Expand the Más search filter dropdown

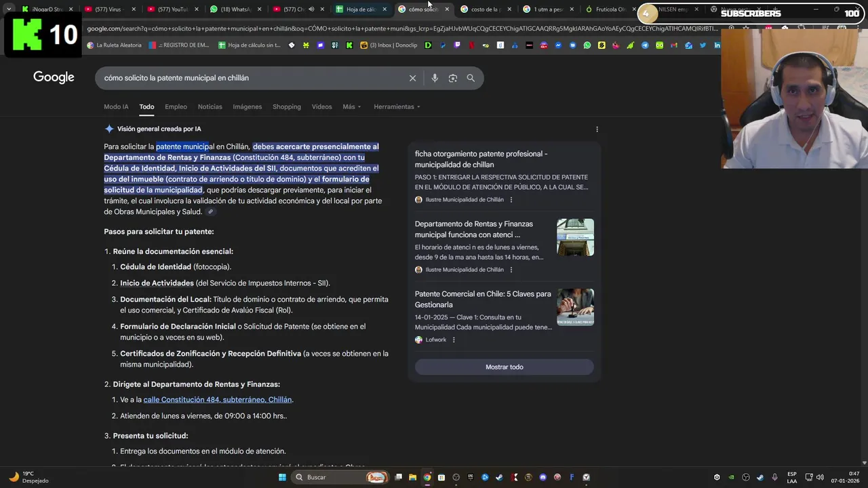point(351,106)
